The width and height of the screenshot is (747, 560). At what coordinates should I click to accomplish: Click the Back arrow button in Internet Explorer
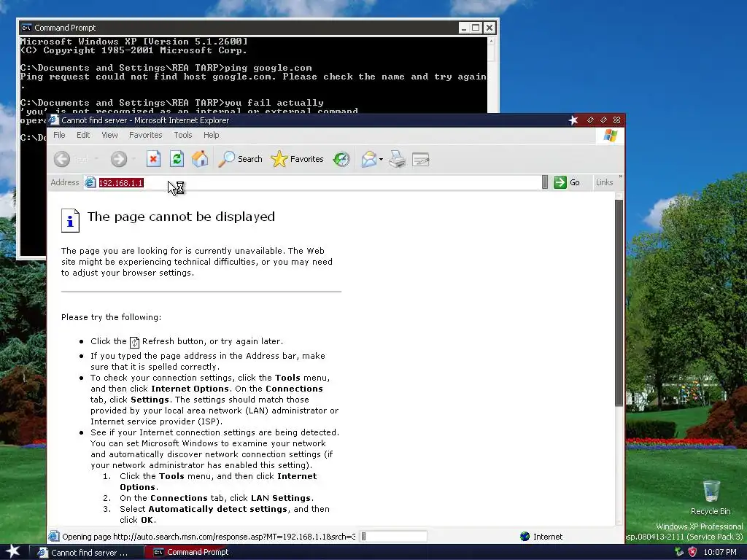point(62,159)
